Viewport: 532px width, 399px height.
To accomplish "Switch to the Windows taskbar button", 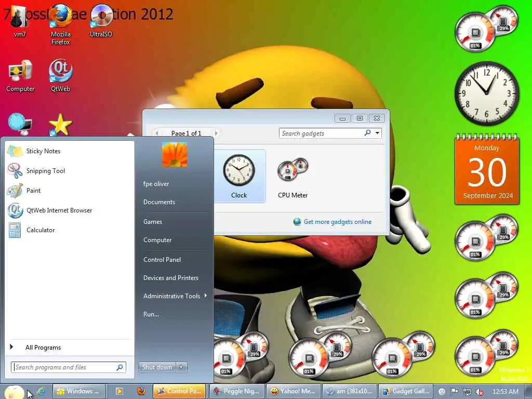I will point(78,391).
